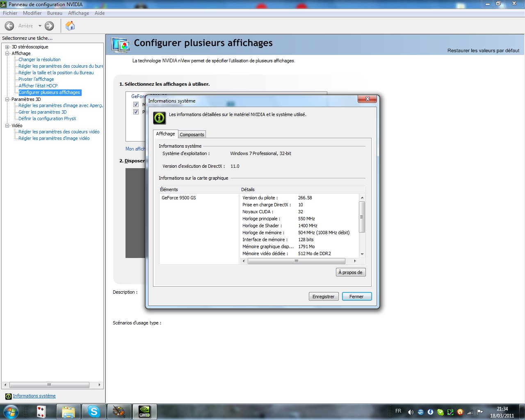Click the orange circular tray icon

(460, 412)
